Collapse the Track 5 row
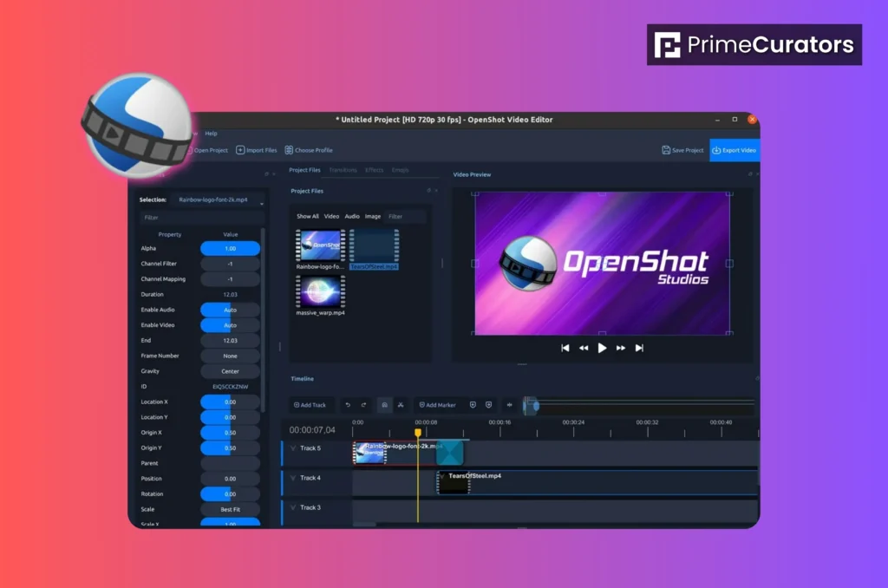Viewport: 888px width, 588px height. coord(293,448)
